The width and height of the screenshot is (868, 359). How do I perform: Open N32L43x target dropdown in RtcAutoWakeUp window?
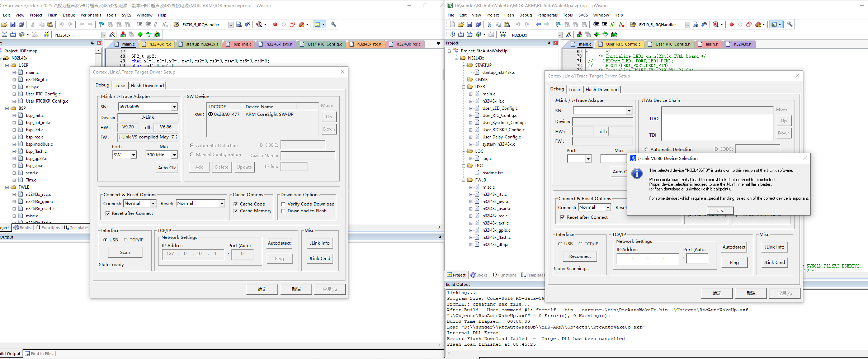(560, 35)
